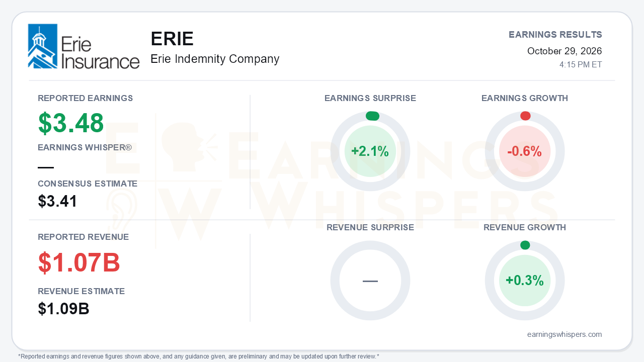Click the Earnings Results heading
This screenshot has width=644, height=362.
click(x=555, y=35)
